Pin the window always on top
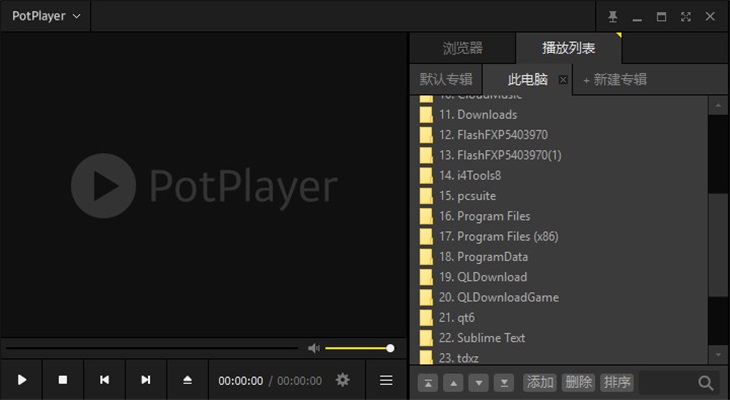The height and width of the screenshot is (400, 730). (x=613, y=17)
